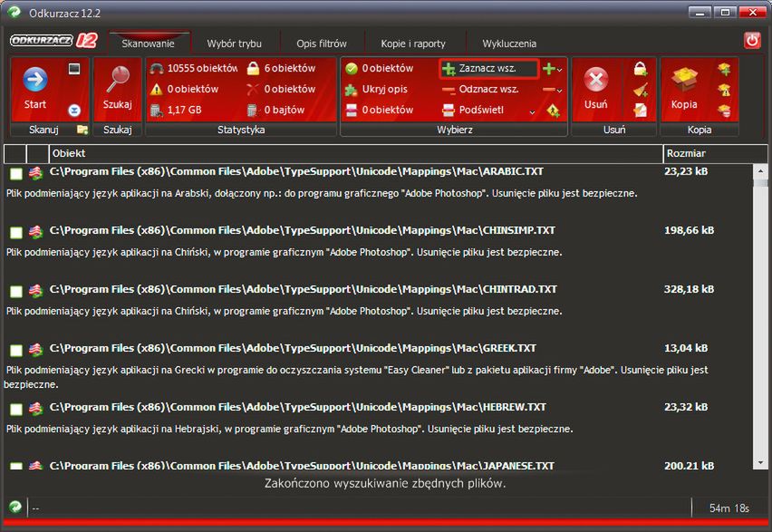
Task: Click the blue Start scan arrow
Action: point(35,80)
